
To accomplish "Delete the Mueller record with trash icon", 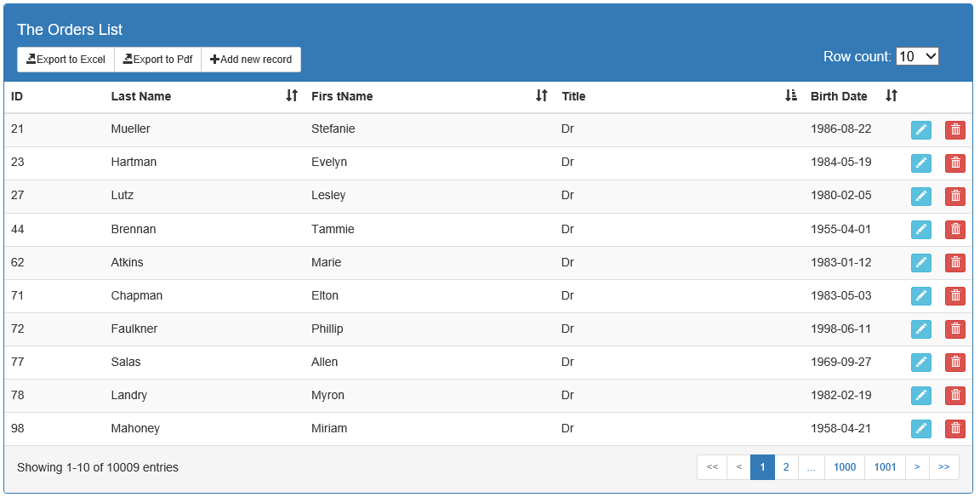I will (955, 130).
